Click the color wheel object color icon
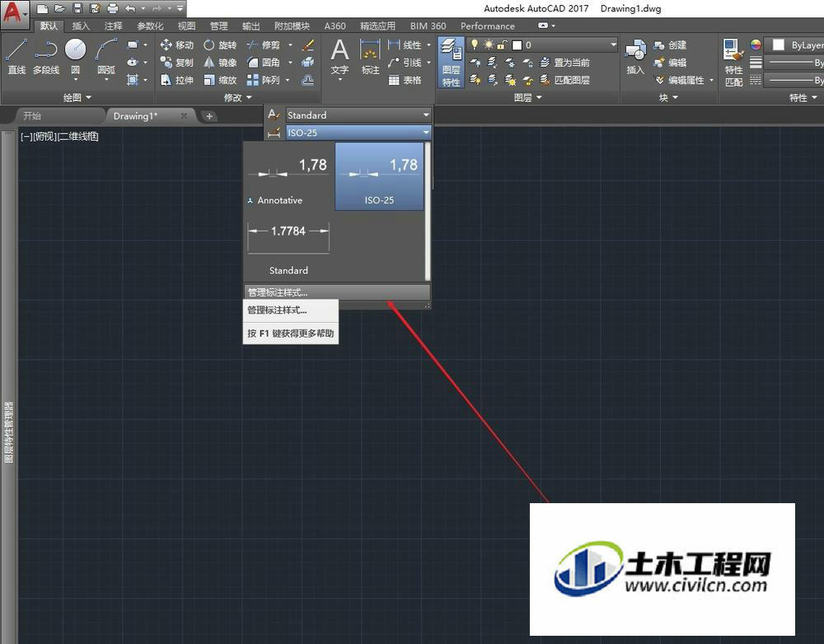 pos(756,45)
